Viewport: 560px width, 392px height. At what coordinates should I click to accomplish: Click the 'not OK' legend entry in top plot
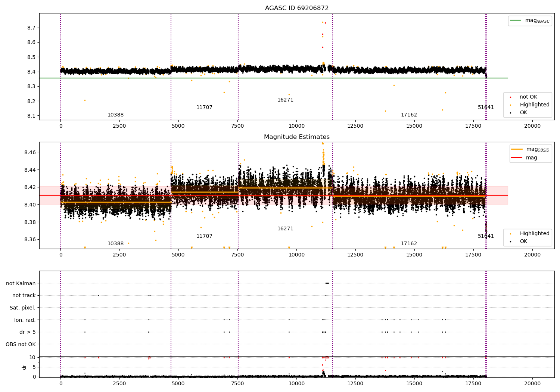(528, 97)
